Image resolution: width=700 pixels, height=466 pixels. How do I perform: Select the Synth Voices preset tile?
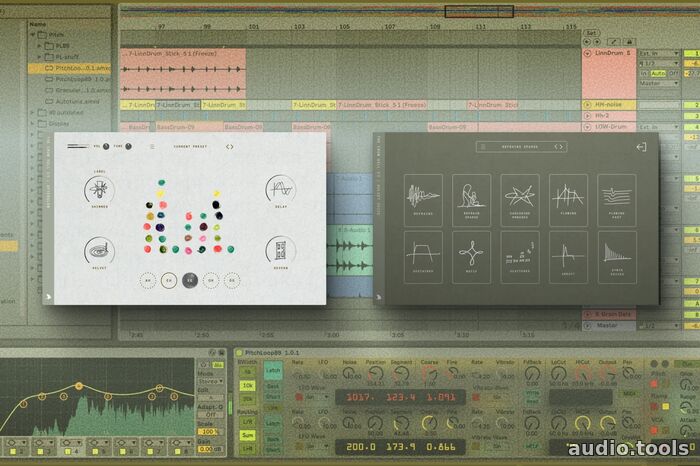click(616, 255)
